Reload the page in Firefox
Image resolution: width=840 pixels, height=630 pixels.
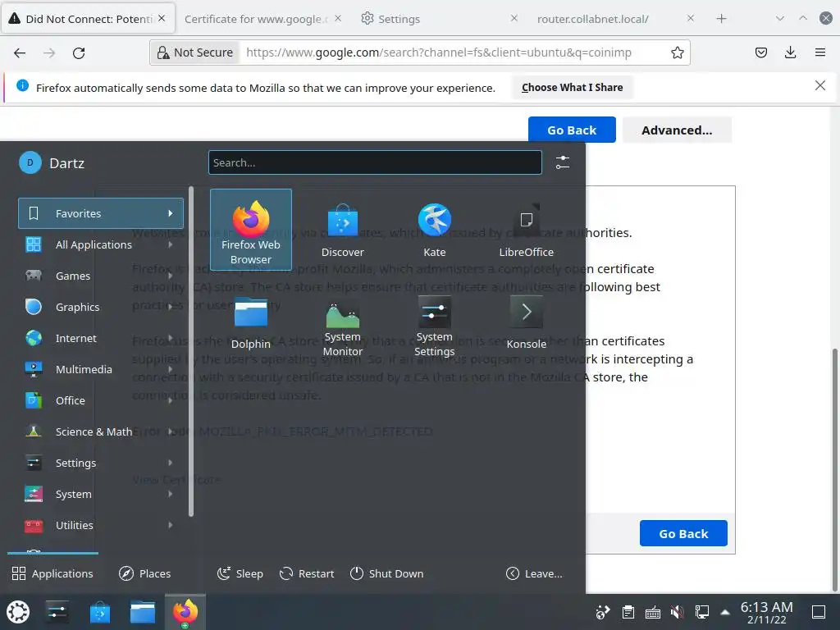pyautogui.click(x=79, y=53)
